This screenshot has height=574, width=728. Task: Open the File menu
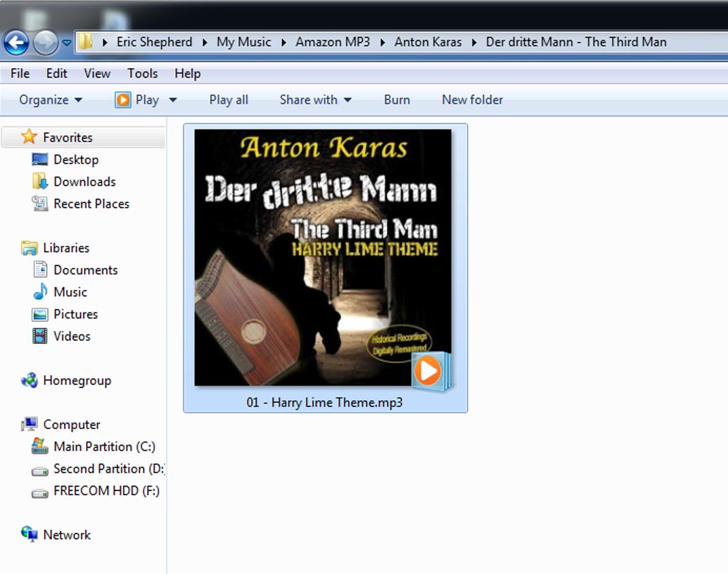[20, 73]
